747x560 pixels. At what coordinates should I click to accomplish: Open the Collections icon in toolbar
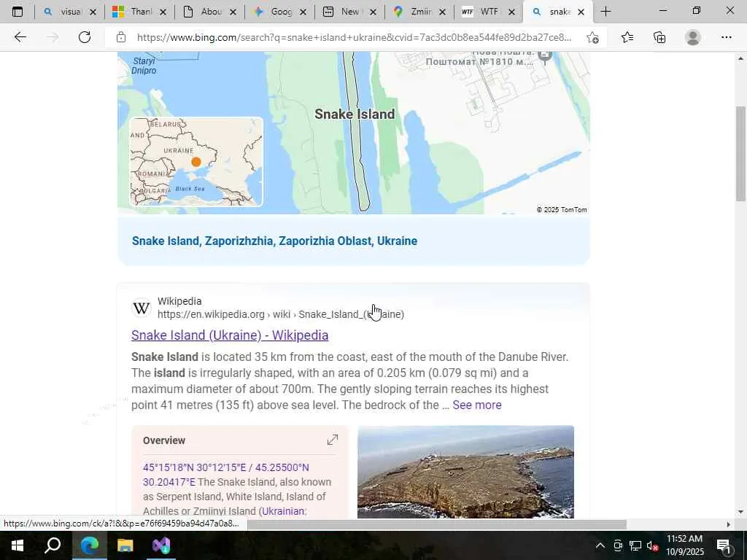point(659,37)
